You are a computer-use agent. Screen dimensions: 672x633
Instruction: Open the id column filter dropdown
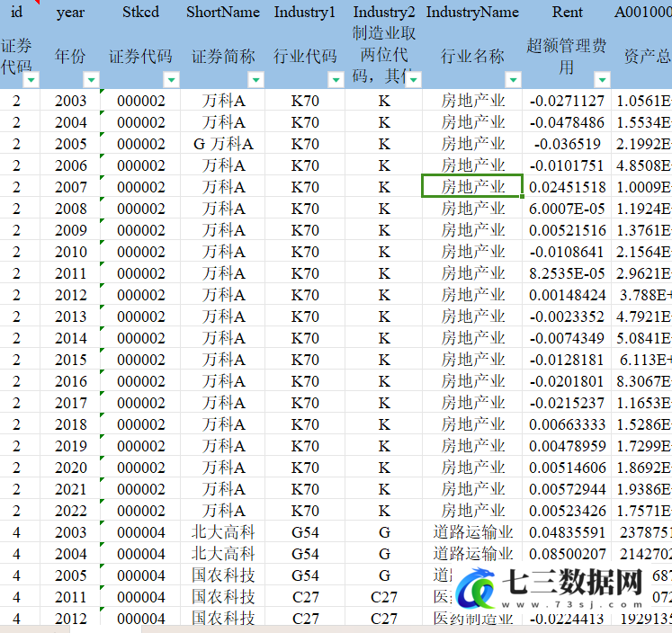tap(31, 80)
